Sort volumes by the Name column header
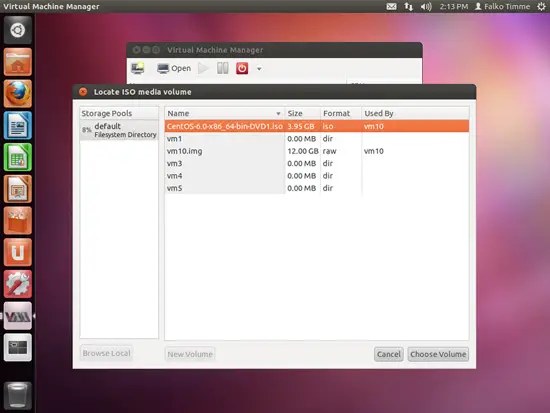 point(224,113)
